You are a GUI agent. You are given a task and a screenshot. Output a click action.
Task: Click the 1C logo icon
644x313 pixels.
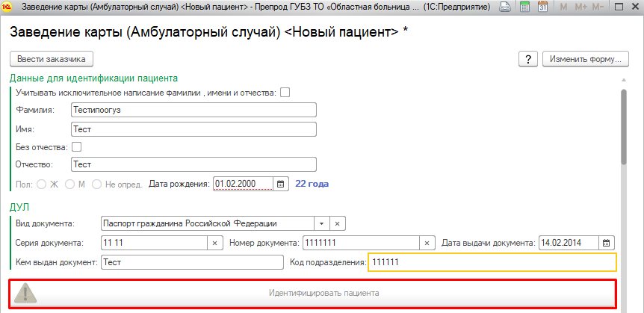point(8,7)
